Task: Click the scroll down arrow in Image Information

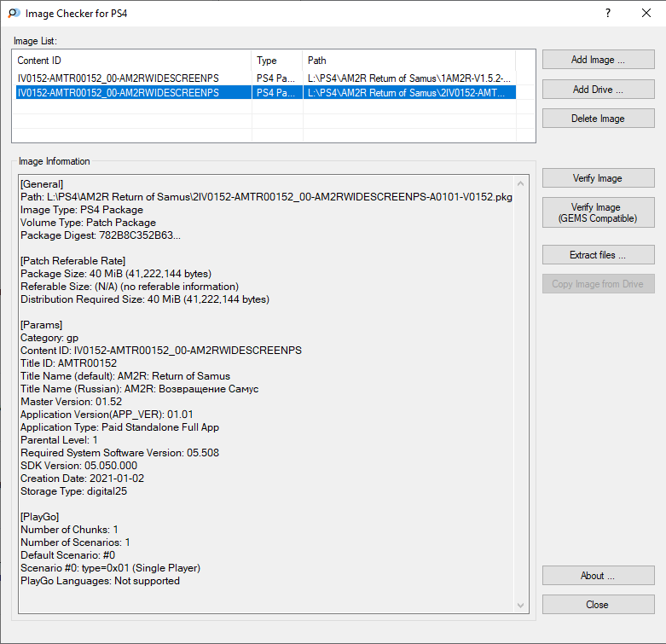Action: coord(520,606)
